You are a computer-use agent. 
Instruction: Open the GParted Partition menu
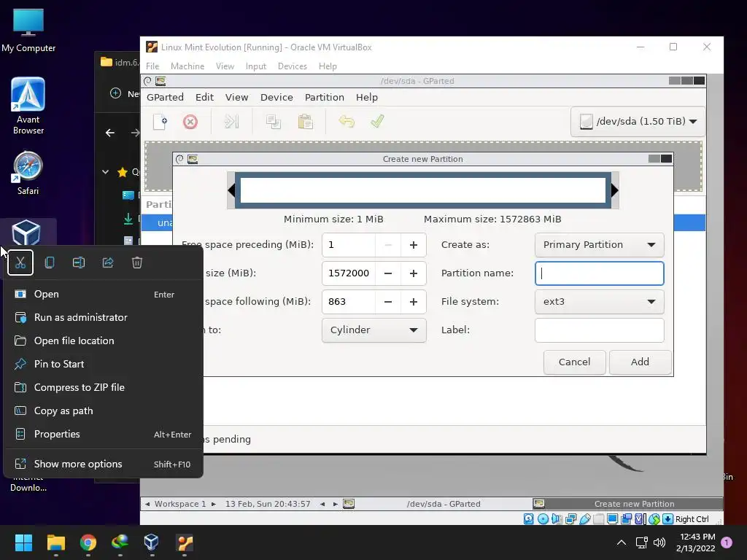[x=325, y=97]
